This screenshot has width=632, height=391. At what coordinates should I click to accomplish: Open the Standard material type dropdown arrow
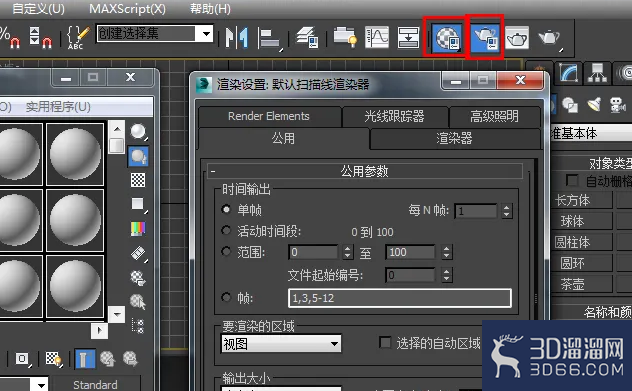(40, 385)
